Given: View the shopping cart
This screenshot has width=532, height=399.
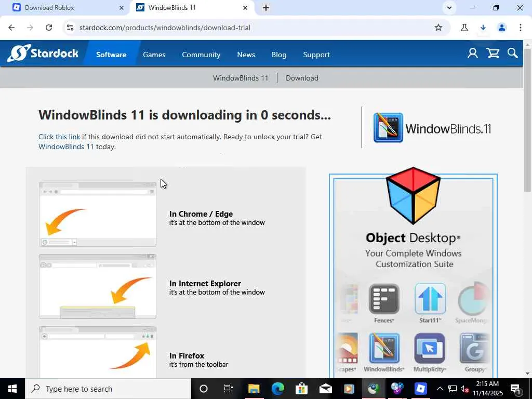Looking at the screenshot, I should point(493,54).
